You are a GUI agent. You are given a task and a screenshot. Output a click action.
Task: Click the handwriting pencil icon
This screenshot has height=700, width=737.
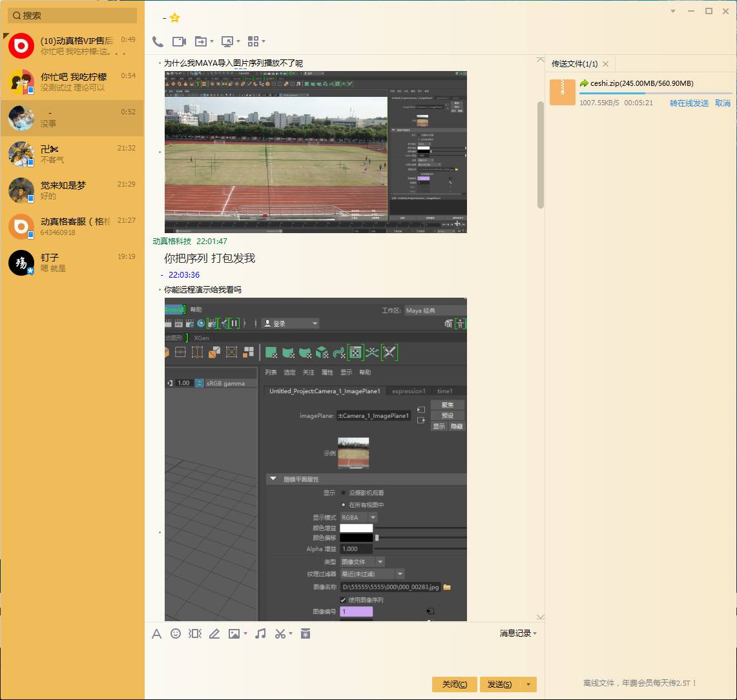[214, 633]
